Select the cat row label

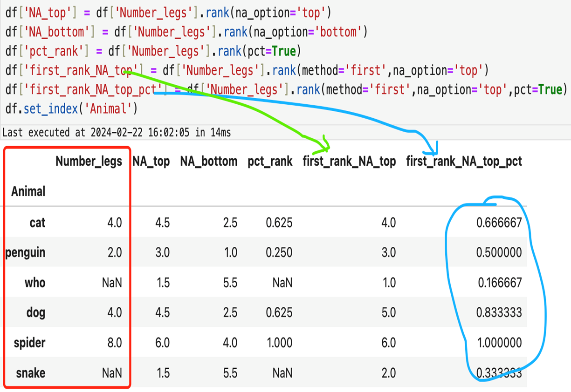[37, 223]
